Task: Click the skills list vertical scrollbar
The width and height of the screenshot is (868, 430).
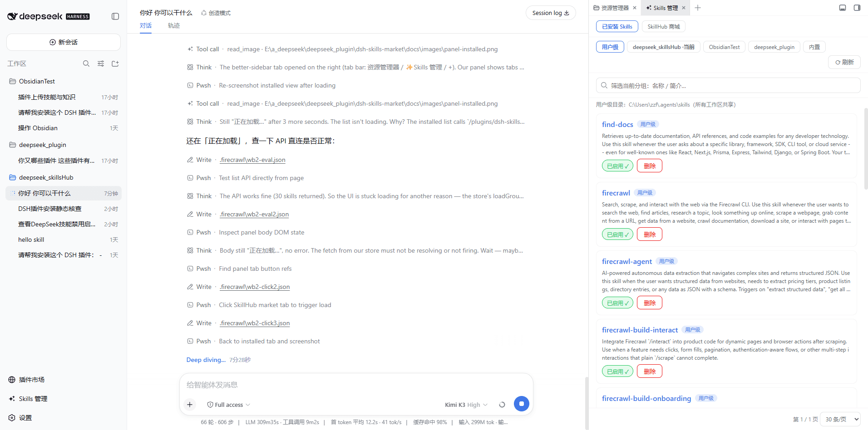Action: point(866,148)
